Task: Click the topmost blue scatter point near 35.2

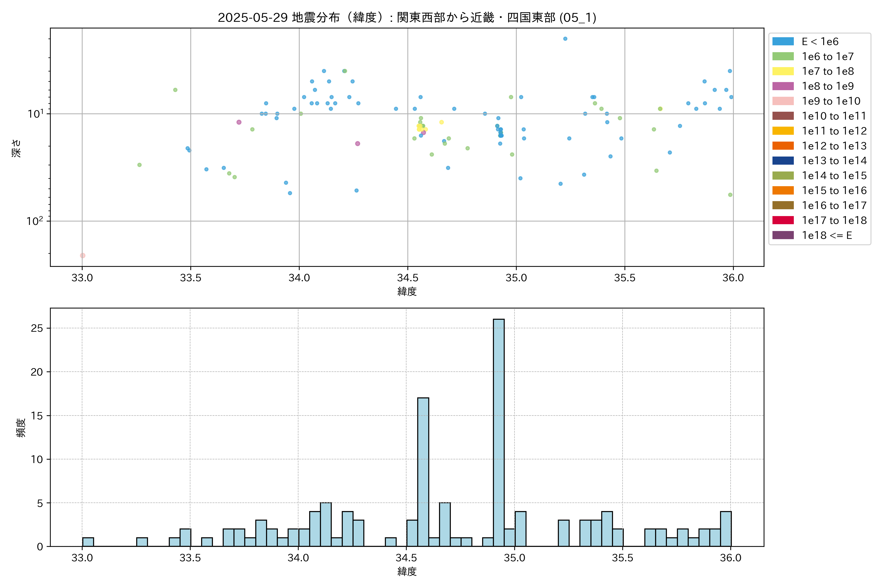Action: pyautogui.click(x=565, y=39)
